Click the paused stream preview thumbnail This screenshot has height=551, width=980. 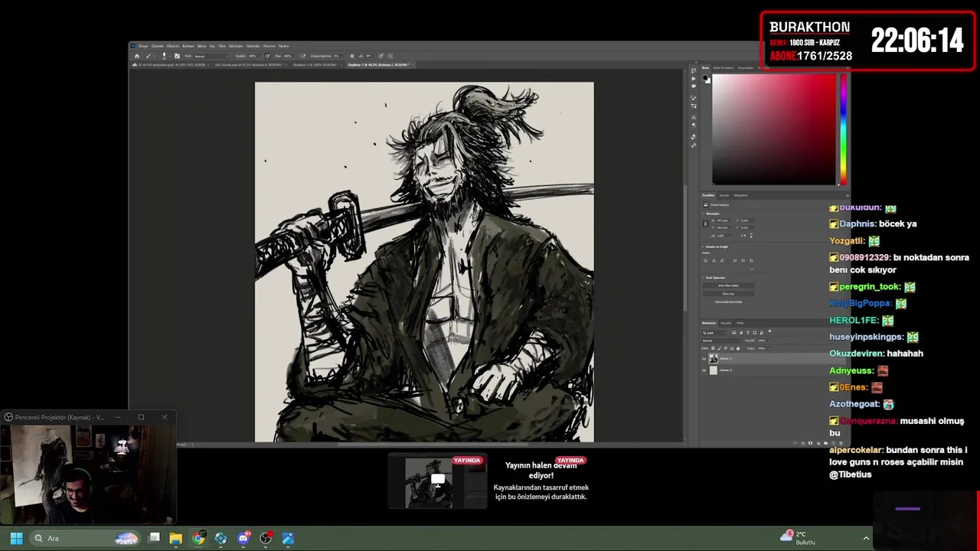click(437, 481)
